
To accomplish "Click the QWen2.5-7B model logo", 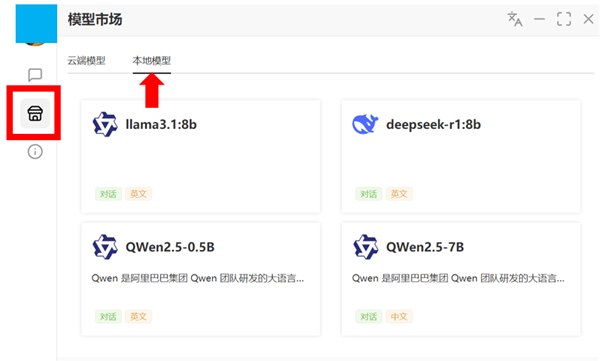I will [x=365, y=247].
